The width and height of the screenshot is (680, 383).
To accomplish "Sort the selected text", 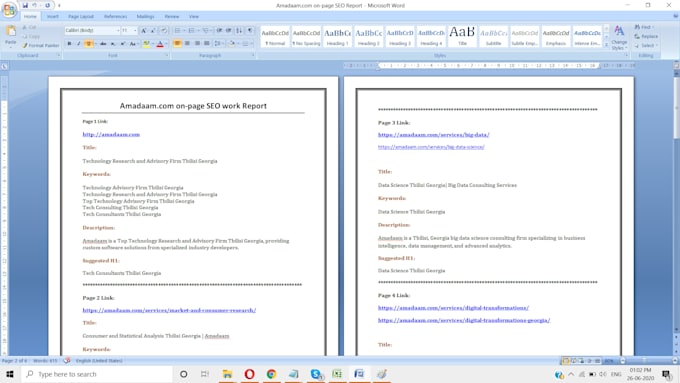I will pyautogui.click(x=239, y=30).
